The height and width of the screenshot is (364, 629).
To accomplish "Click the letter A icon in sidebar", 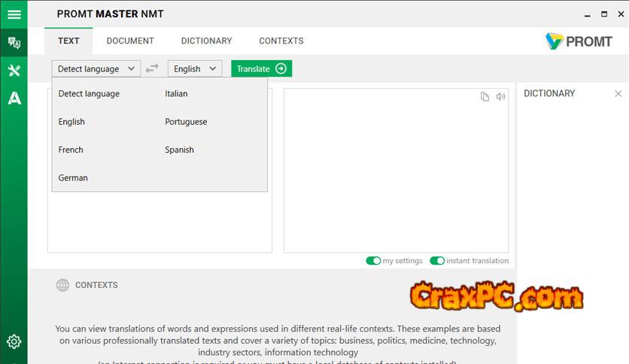I will [x=14, y=99].
